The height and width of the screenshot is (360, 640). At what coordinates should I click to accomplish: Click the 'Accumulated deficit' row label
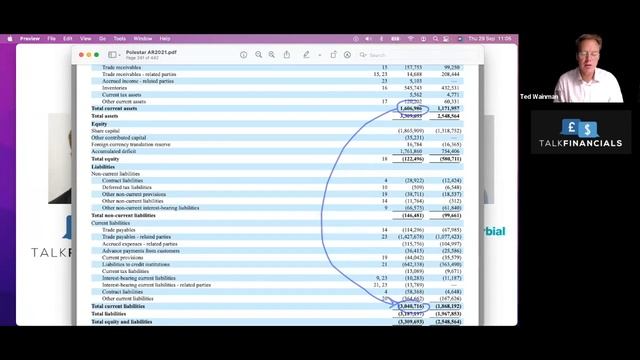(114, 151)
